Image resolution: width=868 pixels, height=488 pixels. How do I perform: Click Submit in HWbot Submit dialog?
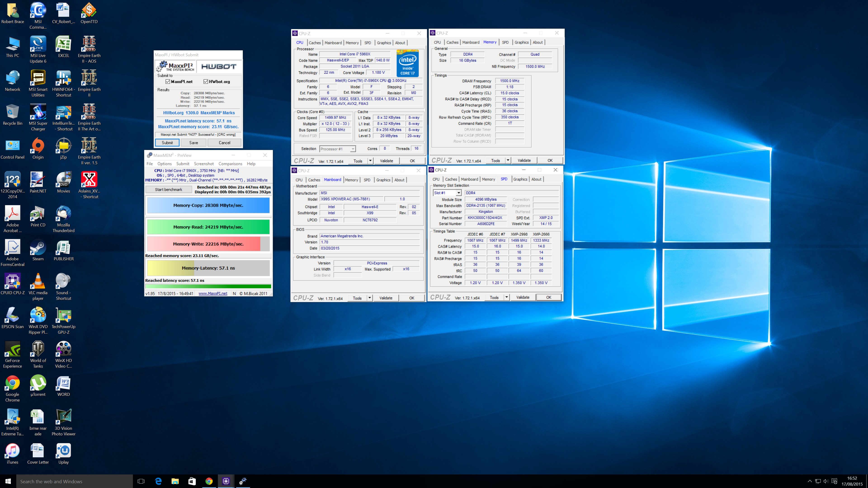[167, 143]
